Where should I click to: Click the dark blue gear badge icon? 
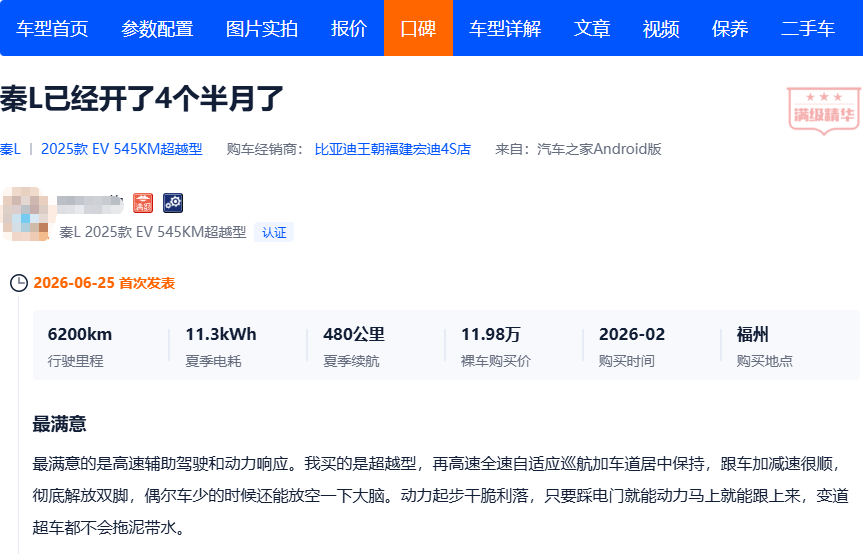173,203
